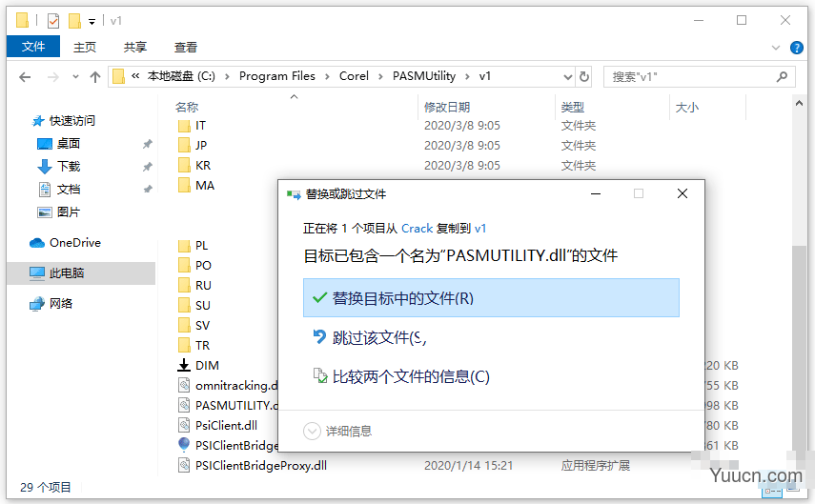Click the Crack source link in dialog
815x504 pixels.
pos(417,229)
